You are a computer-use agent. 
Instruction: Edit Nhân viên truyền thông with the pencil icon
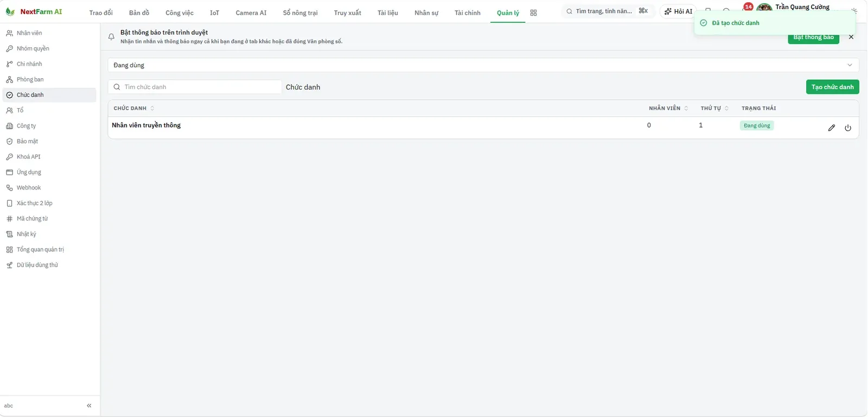click(831, 128)
